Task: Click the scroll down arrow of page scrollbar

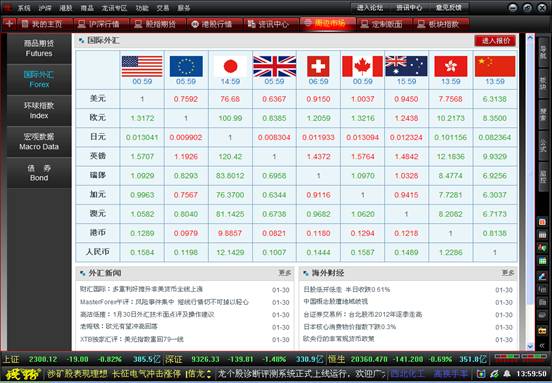Action: pos(530,347)
